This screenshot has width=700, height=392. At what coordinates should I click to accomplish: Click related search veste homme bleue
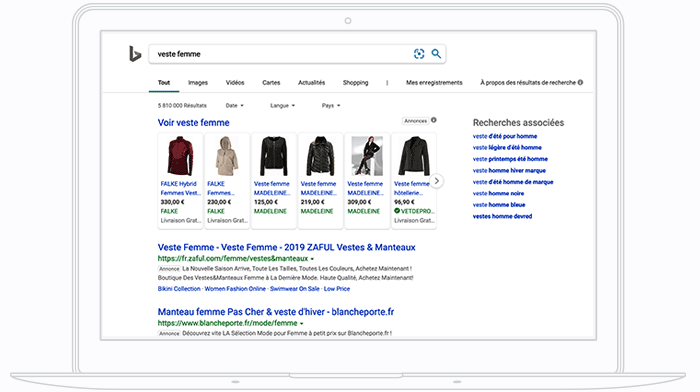[x=499, y=205]
